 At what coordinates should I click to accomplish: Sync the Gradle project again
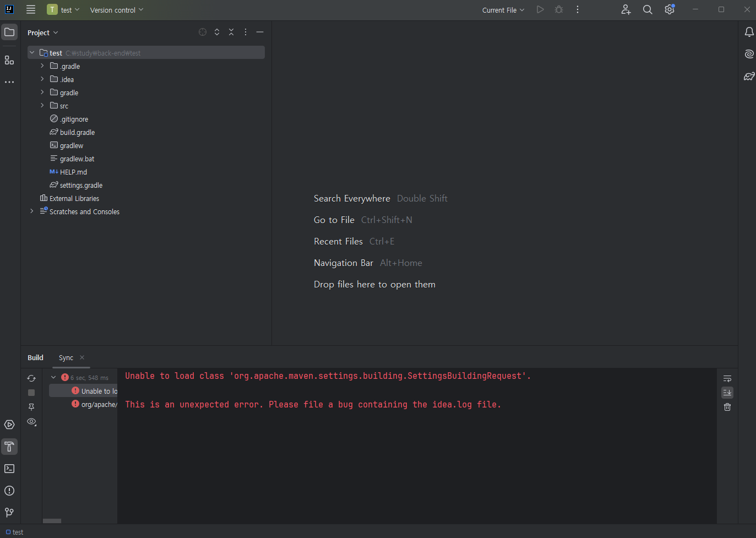[31, 378]
